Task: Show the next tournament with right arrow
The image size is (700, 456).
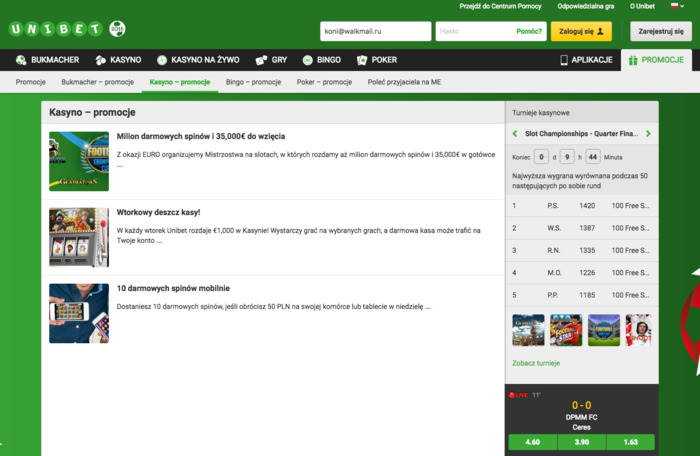Action: point(648,134)
